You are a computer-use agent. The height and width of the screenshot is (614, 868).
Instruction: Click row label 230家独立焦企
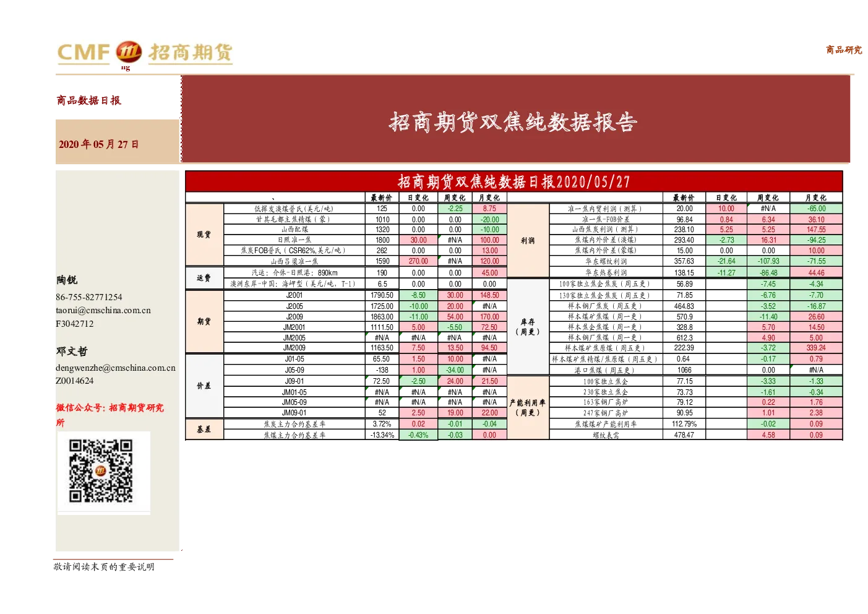[x=606, y=392]
